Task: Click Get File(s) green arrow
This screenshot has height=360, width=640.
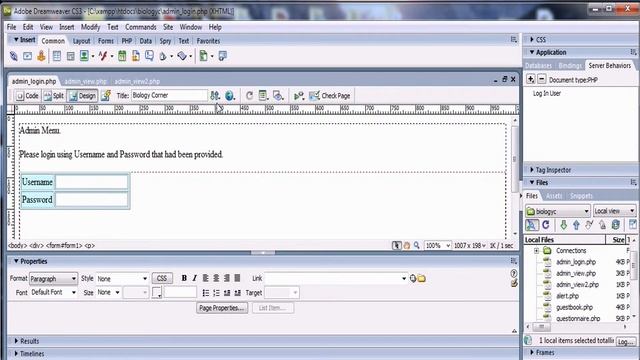Action: point(563,225)
